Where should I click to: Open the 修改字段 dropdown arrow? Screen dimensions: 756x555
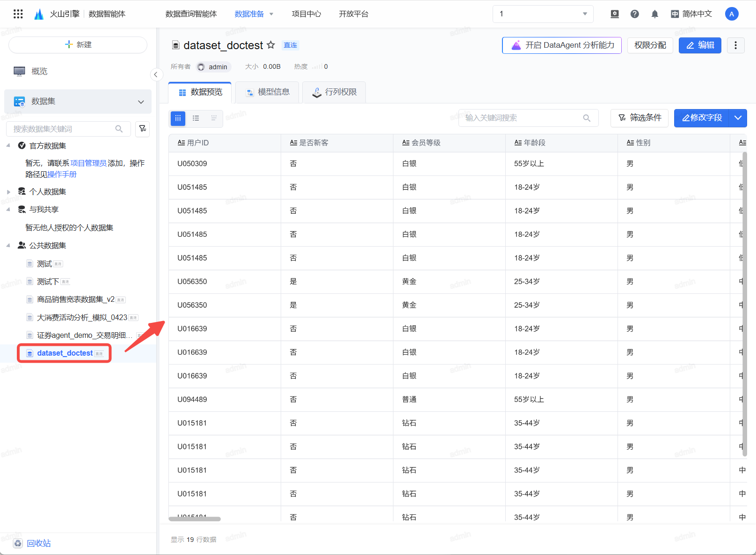click(738, 118)
